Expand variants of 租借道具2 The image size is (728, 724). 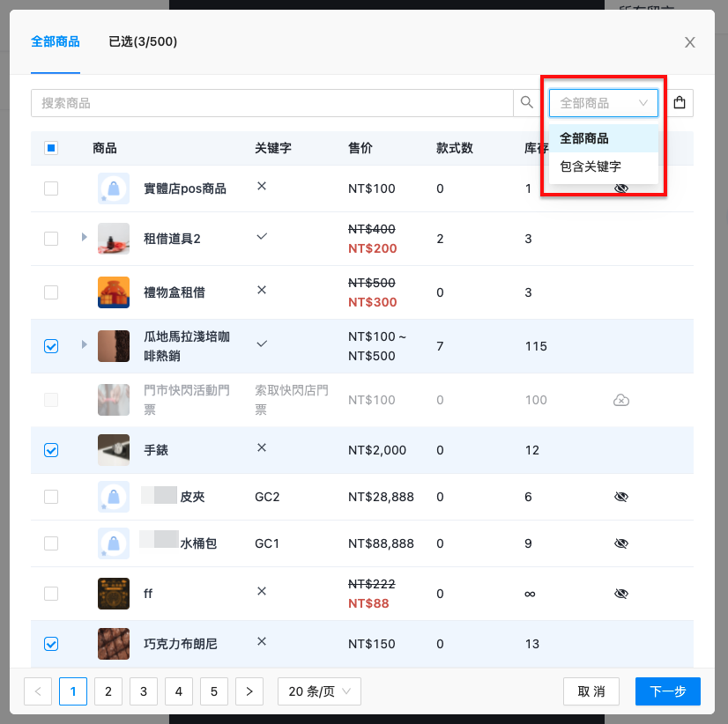click(x=84, y=237)
